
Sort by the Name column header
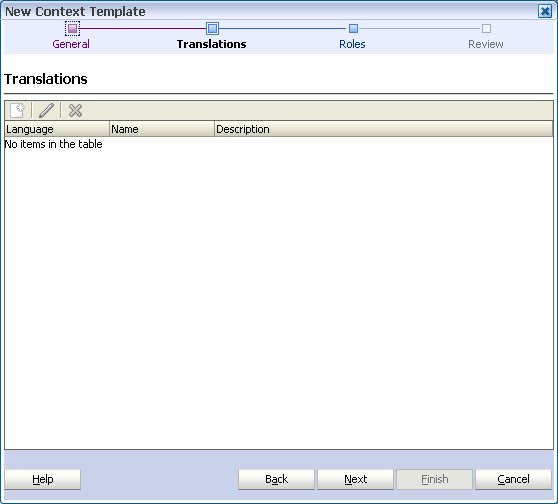(162, 129)
